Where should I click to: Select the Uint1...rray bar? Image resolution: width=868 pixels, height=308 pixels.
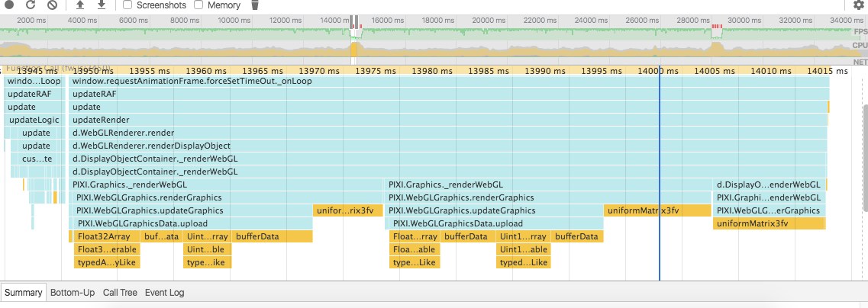click(x=523, y=236)
